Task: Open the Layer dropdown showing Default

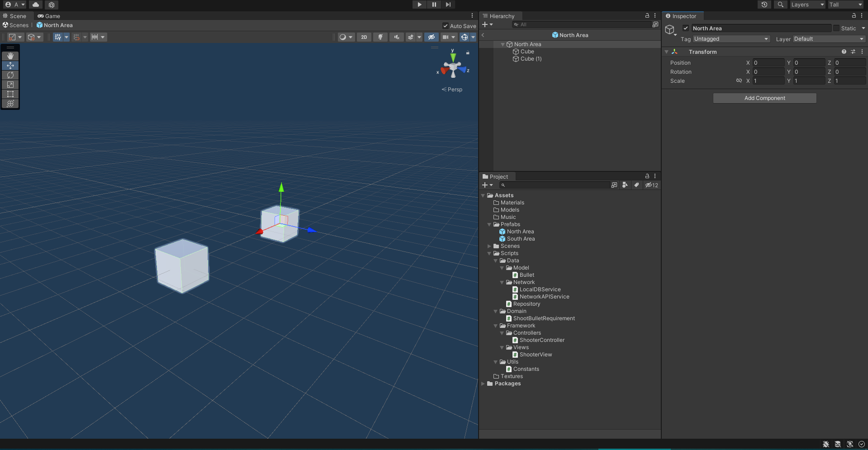Action: [x=829, y=39]
